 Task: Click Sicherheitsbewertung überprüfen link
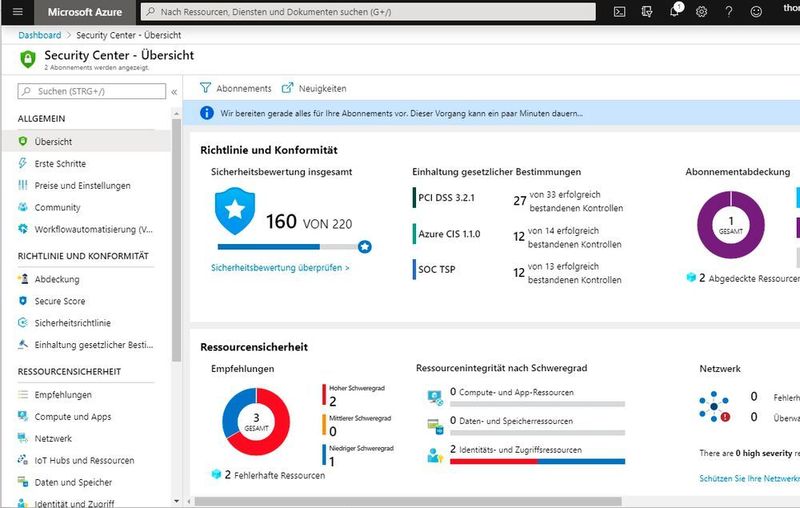(x=280, y=267)
